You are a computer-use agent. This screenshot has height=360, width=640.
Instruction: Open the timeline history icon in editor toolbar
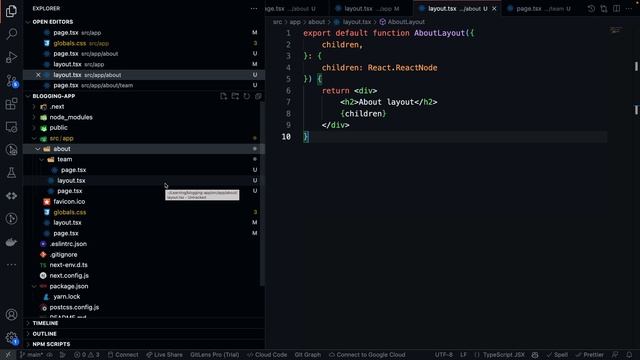coord(591,9)
